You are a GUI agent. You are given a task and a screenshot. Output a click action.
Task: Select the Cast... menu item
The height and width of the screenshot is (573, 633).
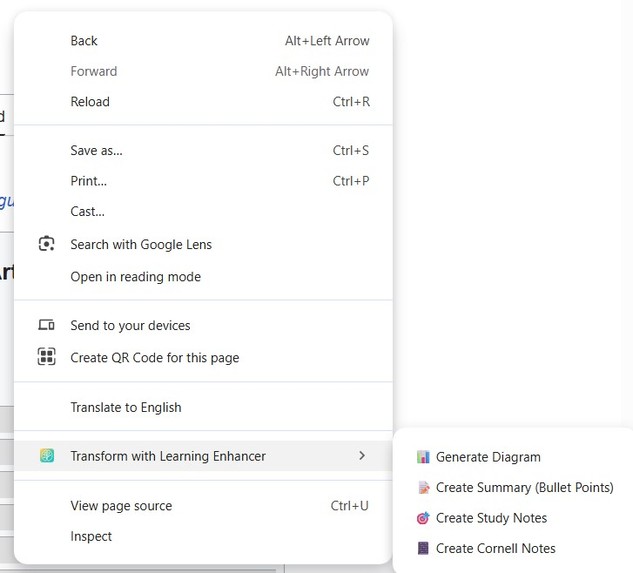tap(203, 211)
